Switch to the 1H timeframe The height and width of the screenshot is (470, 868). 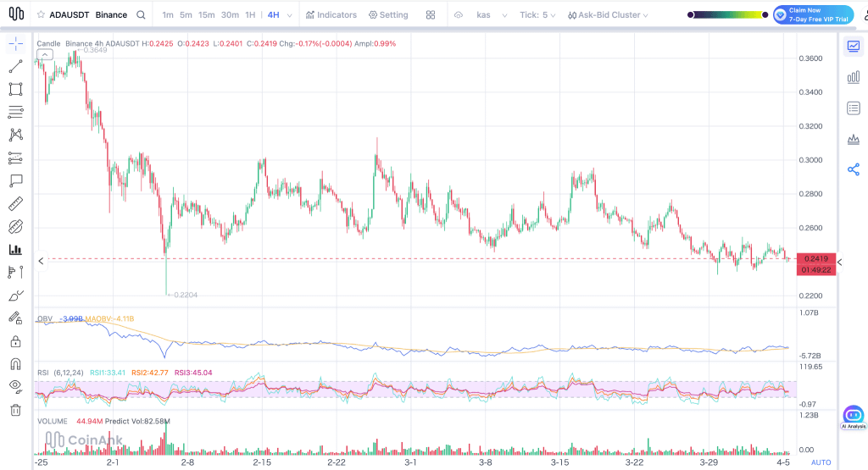[x=250, y=15]
